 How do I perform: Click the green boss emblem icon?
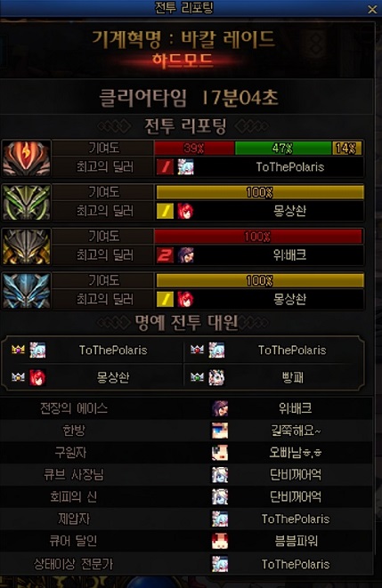click(x=26, y=202)
